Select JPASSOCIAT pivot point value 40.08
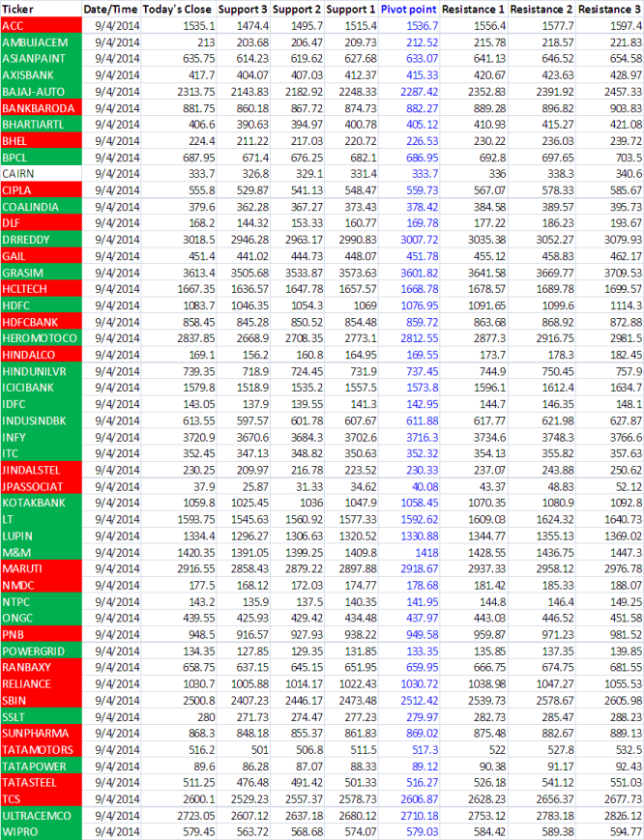 tap(424, 486)
